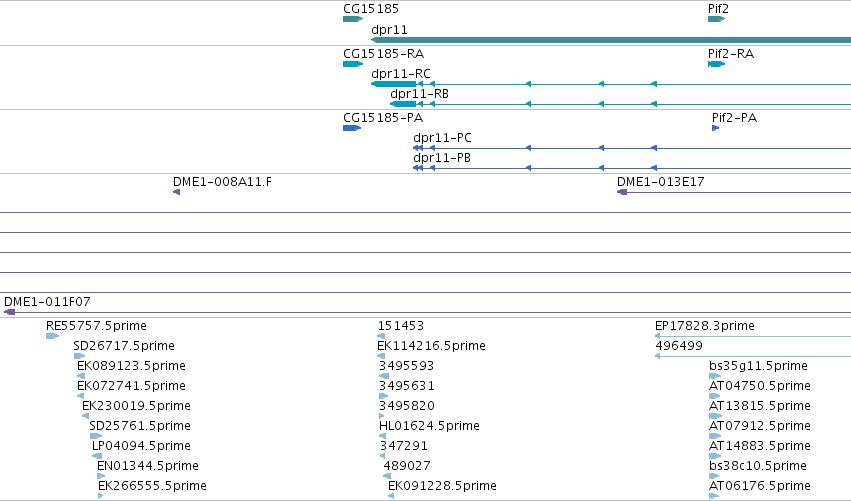
Task: Click the DME1-011F07 purple arrow glyph
Action: click(10, 312)
